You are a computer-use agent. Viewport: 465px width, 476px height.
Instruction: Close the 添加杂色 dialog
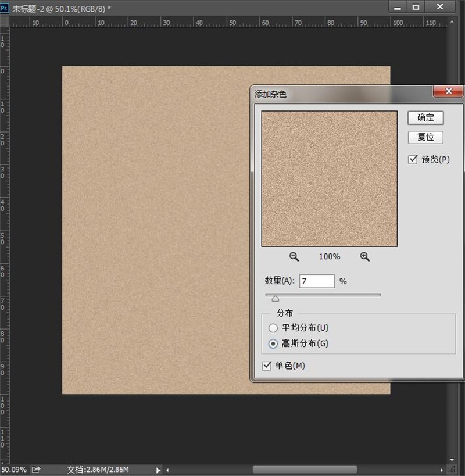point(449,91)
